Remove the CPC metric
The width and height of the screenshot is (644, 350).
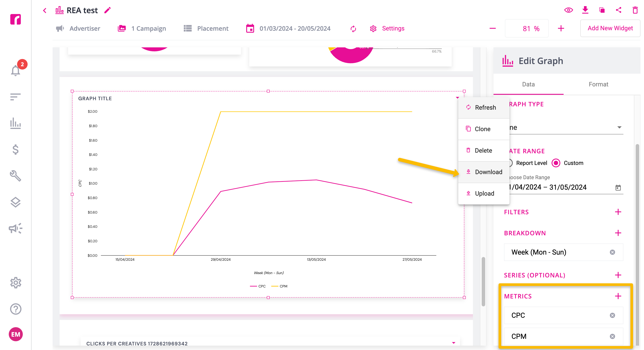click(612, 315)
